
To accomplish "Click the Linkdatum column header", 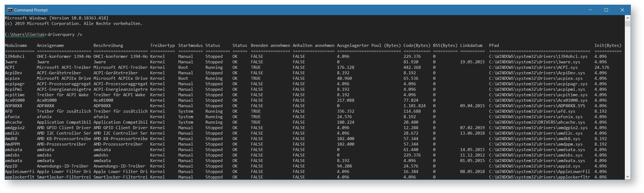I will 471,46.
